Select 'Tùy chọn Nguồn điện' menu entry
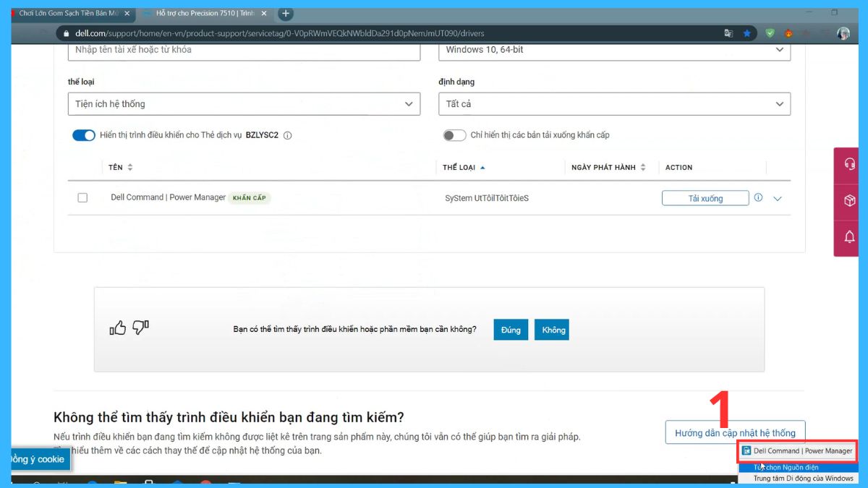This screenshot has width=868, height=488. (797, 468)
